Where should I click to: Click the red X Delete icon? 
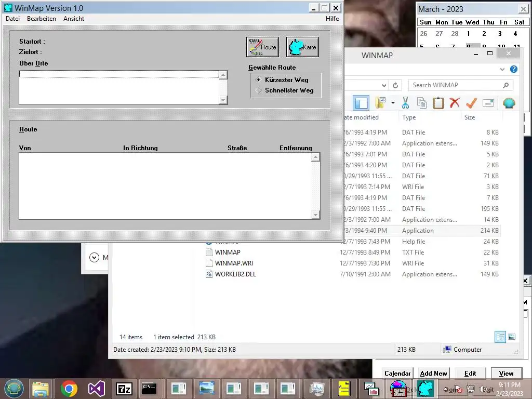pos(455,103)
